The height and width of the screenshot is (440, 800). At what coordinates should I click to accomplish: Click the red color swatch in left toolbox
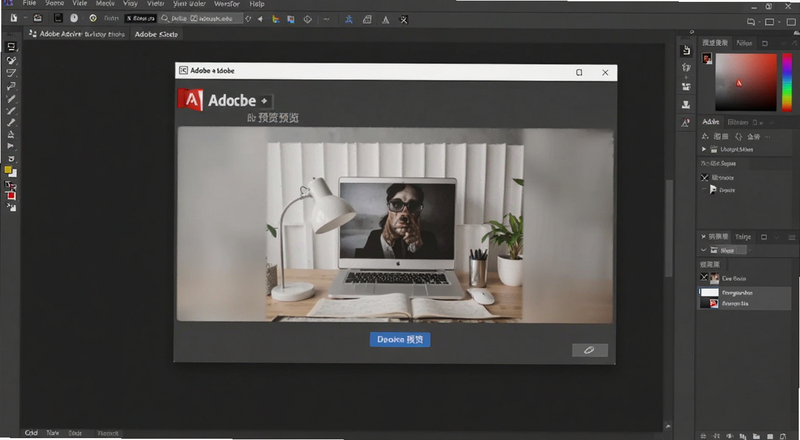tap(11, 196)
